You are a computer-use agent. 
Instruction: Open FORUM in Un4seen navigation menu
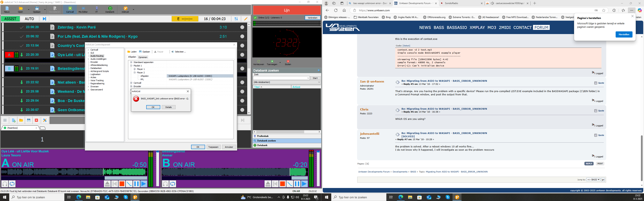pos(541,27)
